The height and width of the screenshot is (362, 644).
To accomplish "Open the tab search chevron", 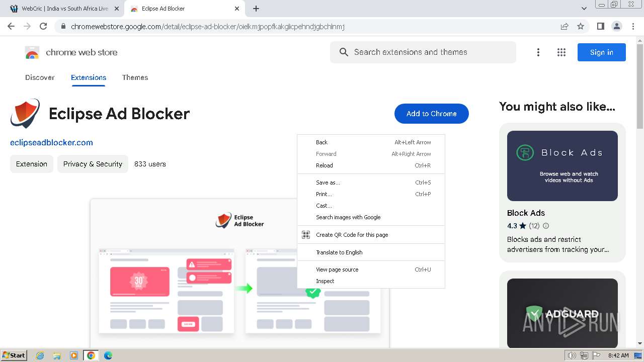I will [584, 9].
